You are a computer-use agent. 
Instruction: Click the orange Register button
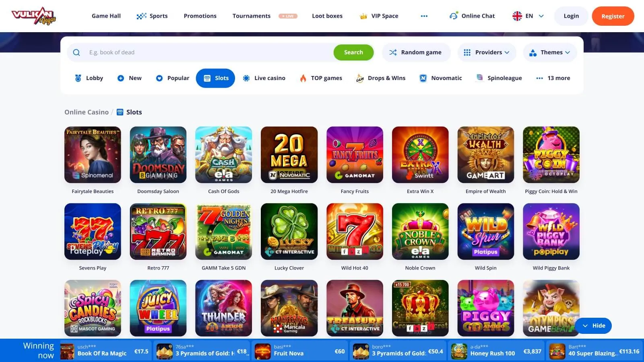(613, 16)
